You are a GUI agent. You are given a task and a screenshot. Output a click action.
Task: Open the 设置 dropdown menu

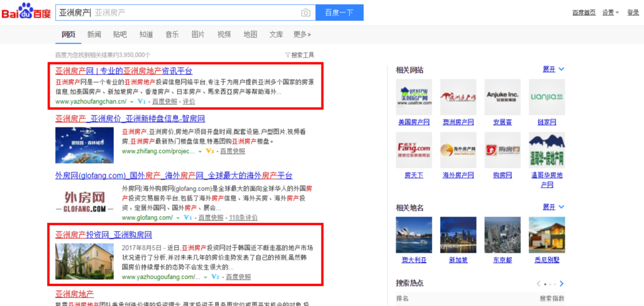click(610, 13)
